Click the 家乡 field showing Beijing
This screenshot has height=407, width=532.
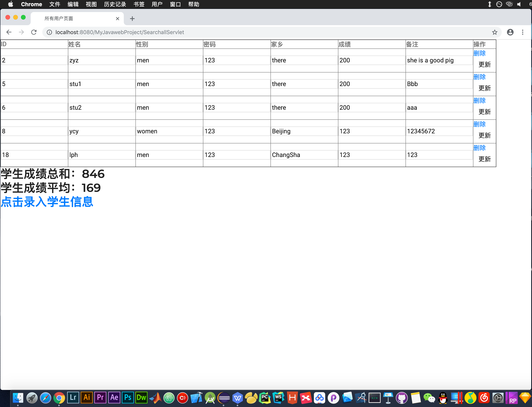pyautogui.click(x=304, y=131)
